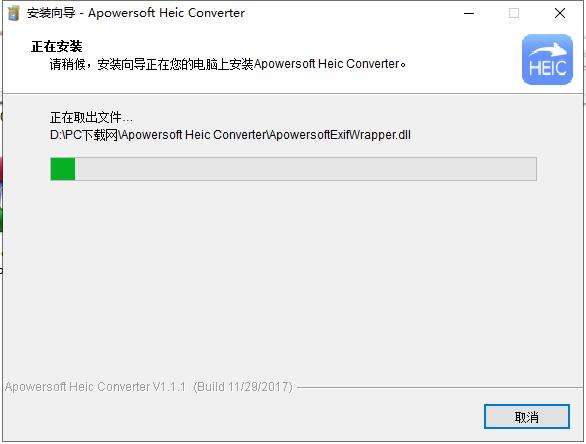Click the white arrow on HEIC logo
Image resolution: width=586 pixels, height=444 pixels.
point(548,50)
